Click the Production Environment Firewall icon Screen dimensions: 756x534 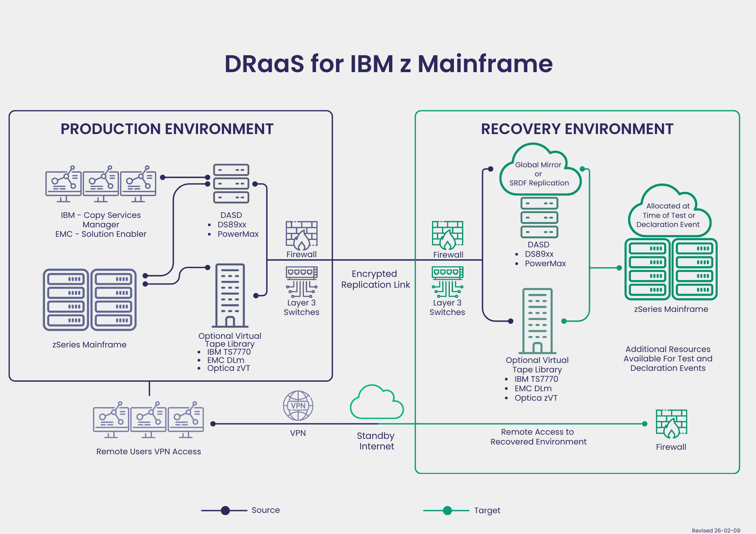point(301,235)
